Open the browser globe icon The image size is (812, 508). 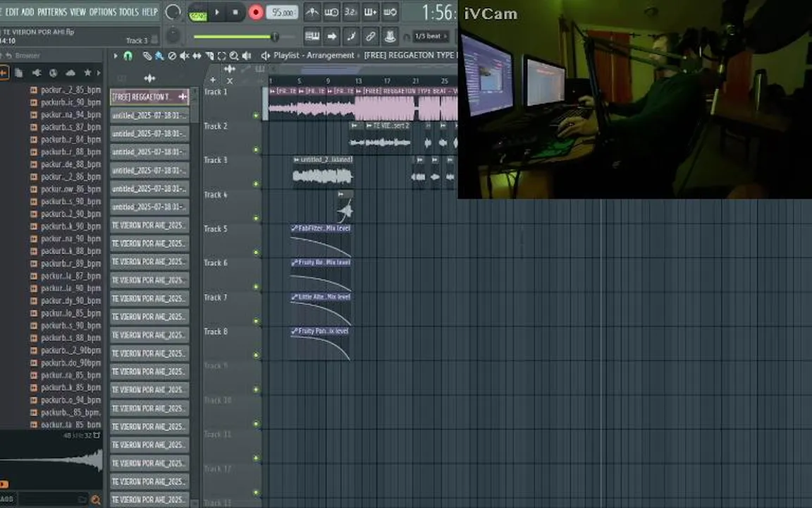[53, 73]
